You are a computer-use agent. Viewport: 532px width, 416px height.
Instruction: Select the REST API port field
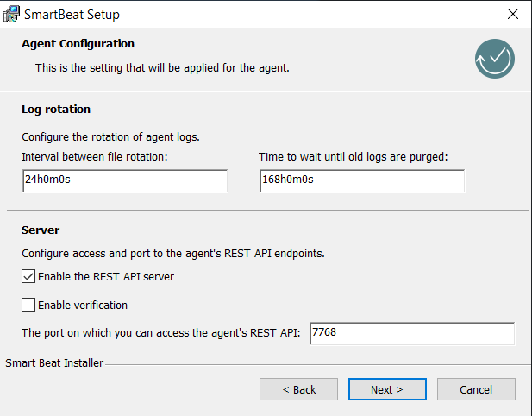(x=411, y=333)
